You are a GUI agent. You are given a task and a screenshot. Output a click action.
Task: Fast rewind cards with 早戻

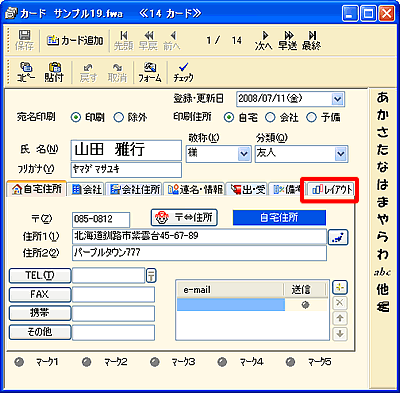(x=148, y=40)
